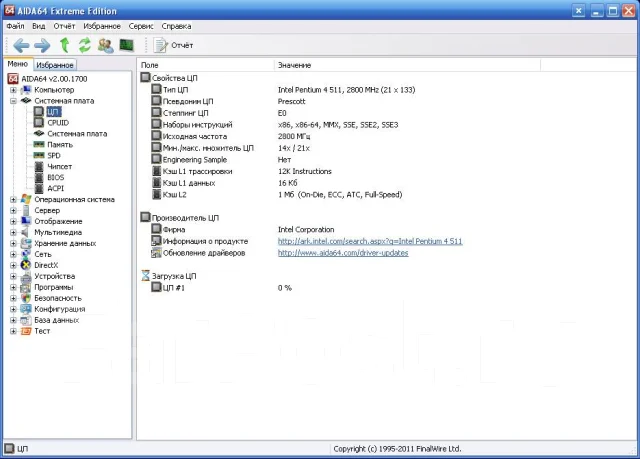
Task: Open the Избранное menu in menu bar
Action: [102, 26]
